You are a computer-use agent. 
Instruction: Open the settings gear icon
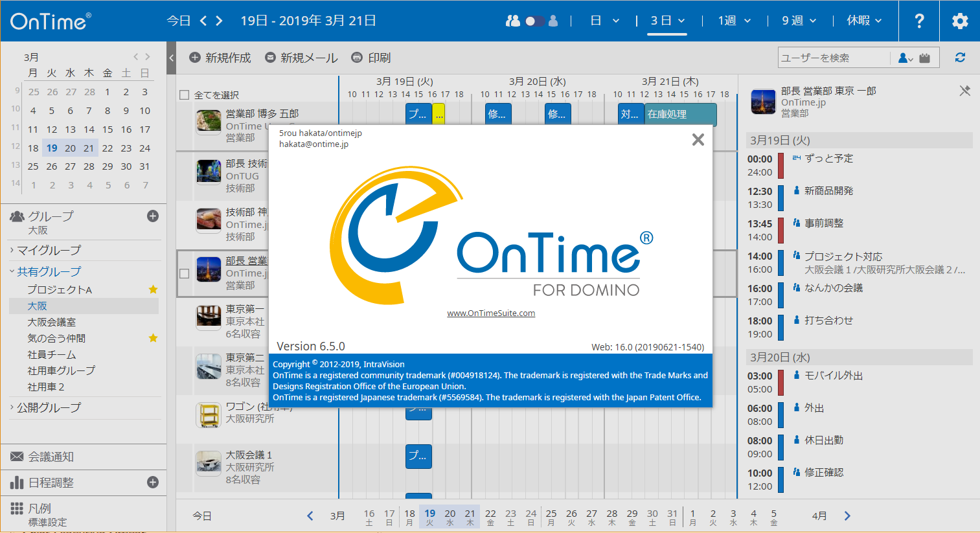click(960, 21)
